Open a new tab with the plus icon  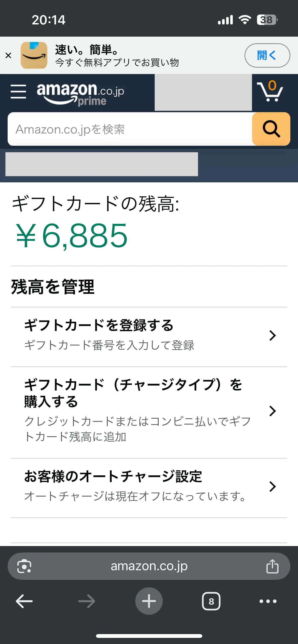click(x=149, y=601)
